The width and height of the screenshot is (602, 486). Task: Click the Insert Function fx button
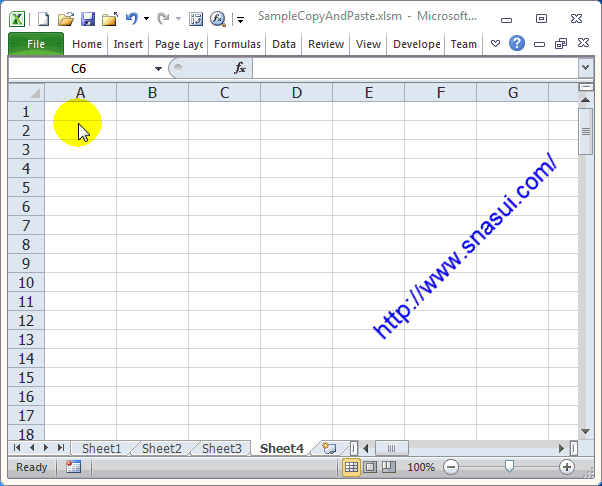point(240,68)
